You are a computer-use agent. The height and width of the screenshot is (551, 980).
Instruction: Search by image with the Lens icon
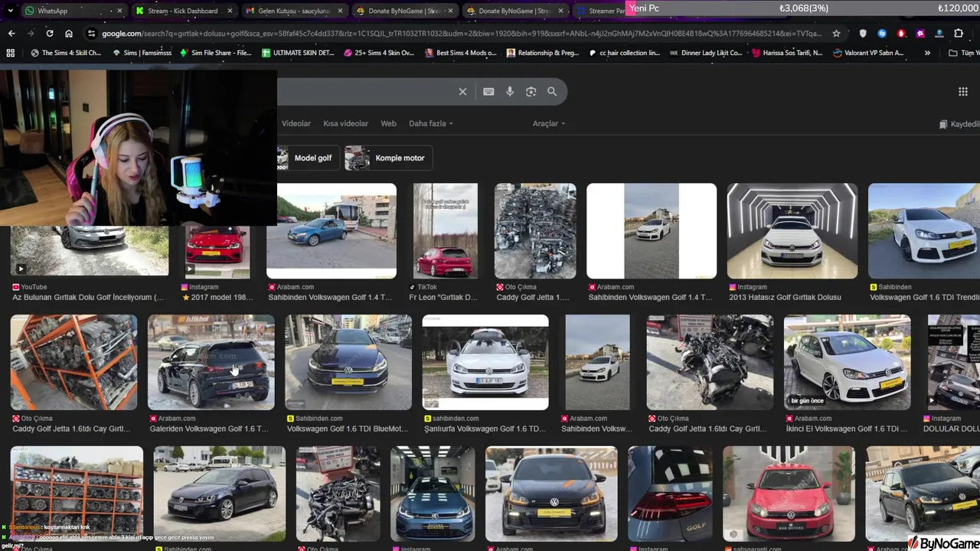531,92
